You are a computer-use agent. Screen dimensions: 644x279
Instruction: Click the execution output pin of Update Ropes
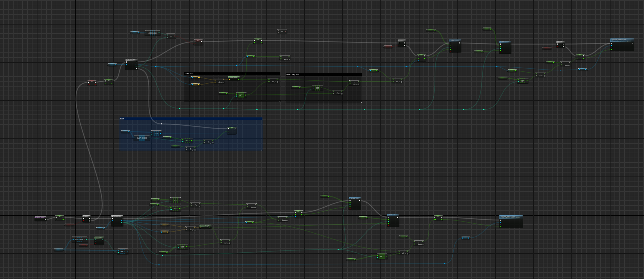coord(45,219)
